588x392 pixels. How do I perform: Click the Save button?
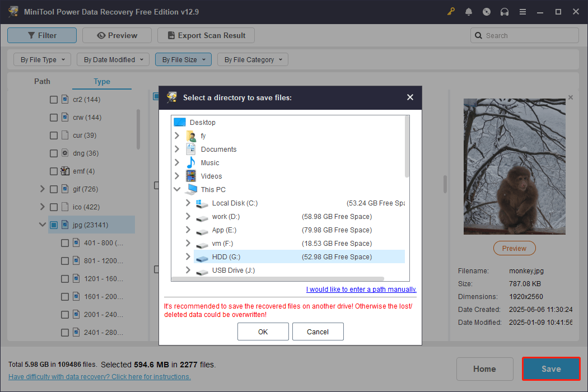pos(551,368)
